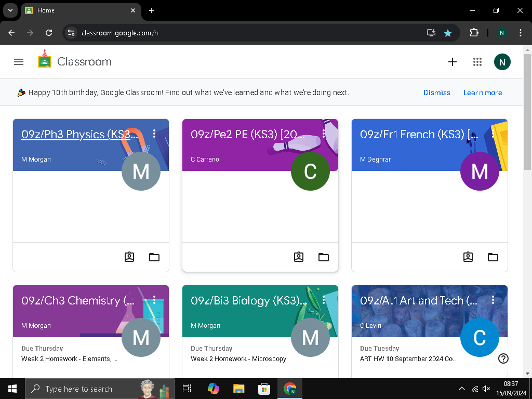
Task: Open the Drive folder icon on PE card
Action: (x=323, y=257)
